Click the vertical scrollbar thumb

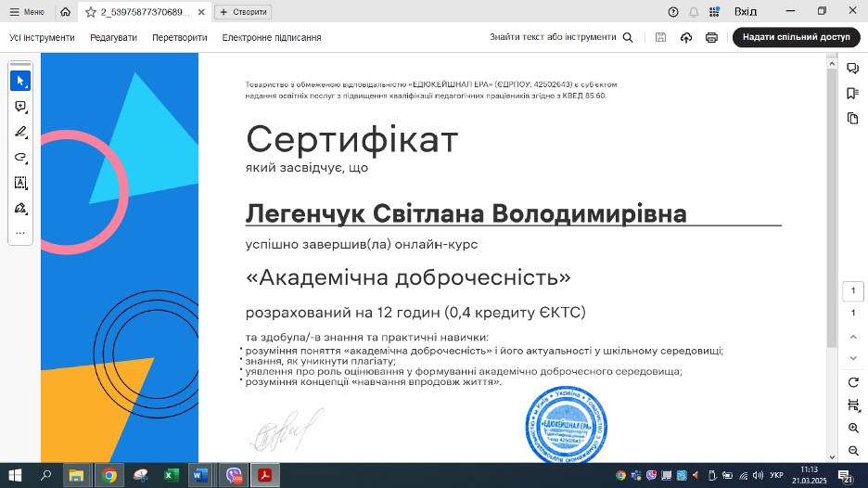(x=832, y=208)
